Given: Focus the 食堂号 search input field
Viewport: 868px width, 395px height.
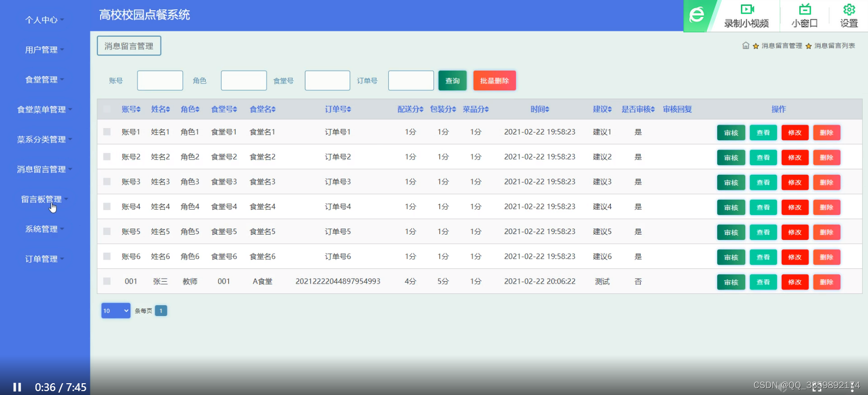Looking at the screenshot, I should pyautogui.click(x=327, y=80).
